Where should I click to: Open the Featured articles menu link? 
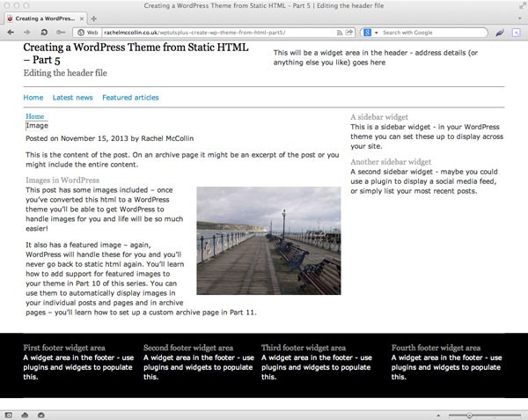click(x=130, y=98)
